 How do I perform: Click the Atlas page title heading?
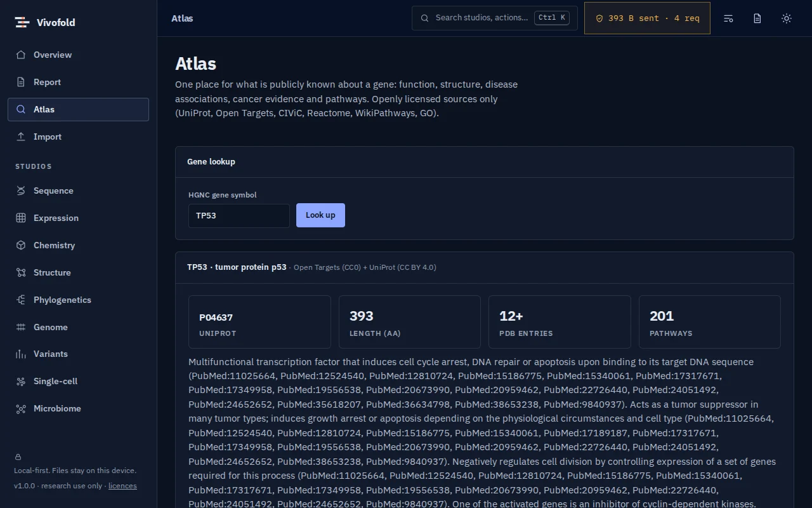(x=195, y=63)
